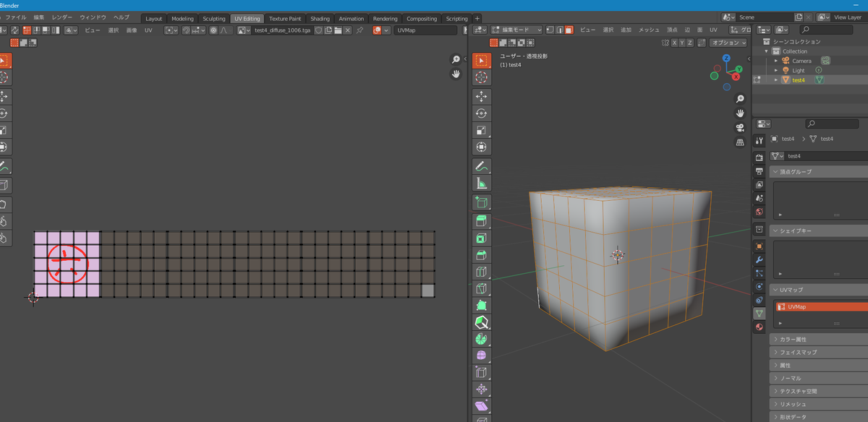Select the Measure tool in 3D viewport
This screenshot has width=868, height=422.
(482, 183)
